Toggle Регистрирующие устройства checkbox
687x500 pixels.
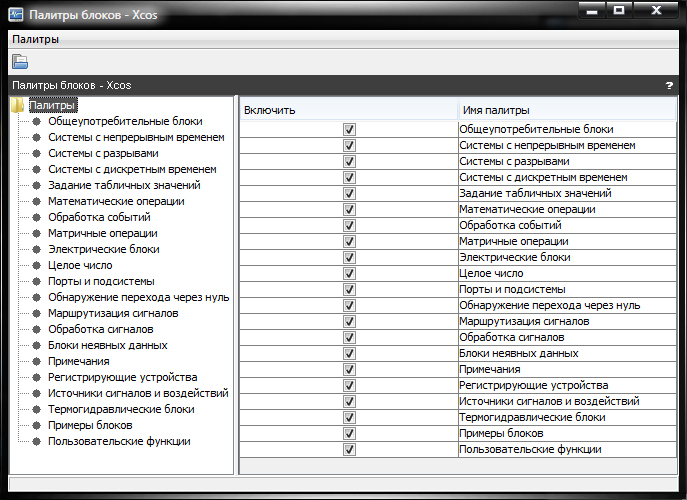(x=349, y=385)
